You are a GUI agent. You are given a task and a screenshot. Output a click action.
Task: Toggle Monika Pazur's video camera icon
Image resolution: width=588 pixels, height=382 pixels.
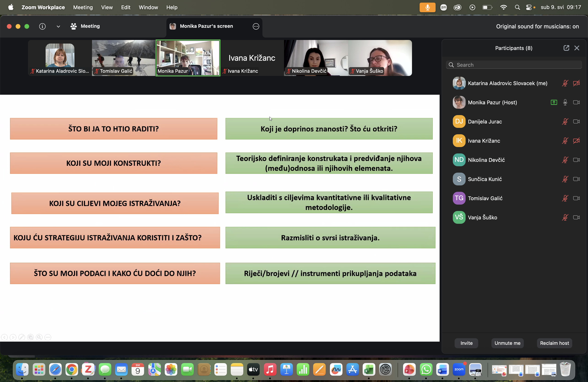tap(576, 102)
